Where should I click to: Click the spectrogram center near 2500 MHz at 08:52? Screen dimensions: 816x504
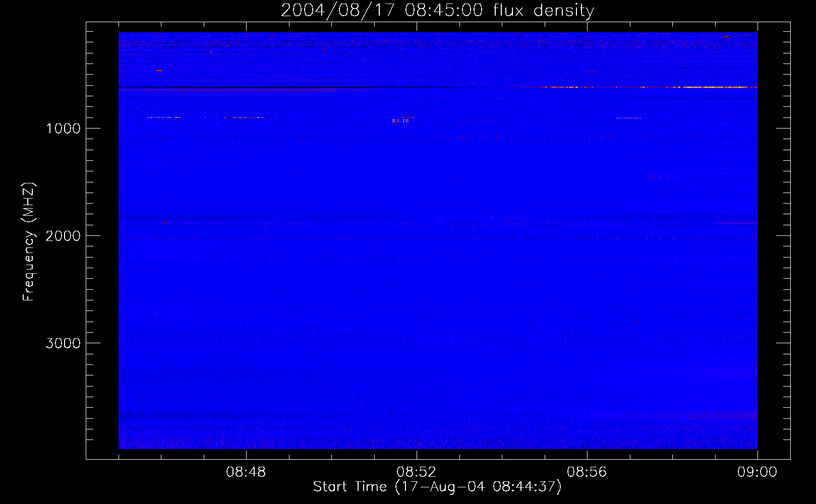[417, 289]
